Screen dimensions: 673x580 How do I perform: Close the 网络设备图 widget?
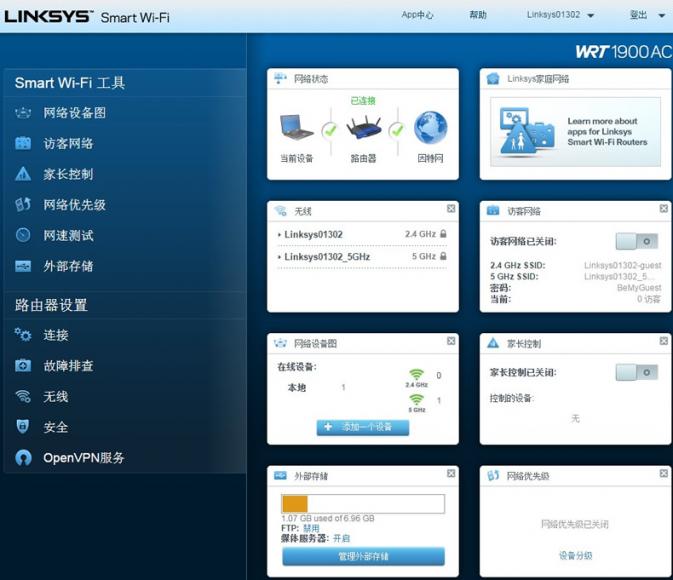coord(451,341)
